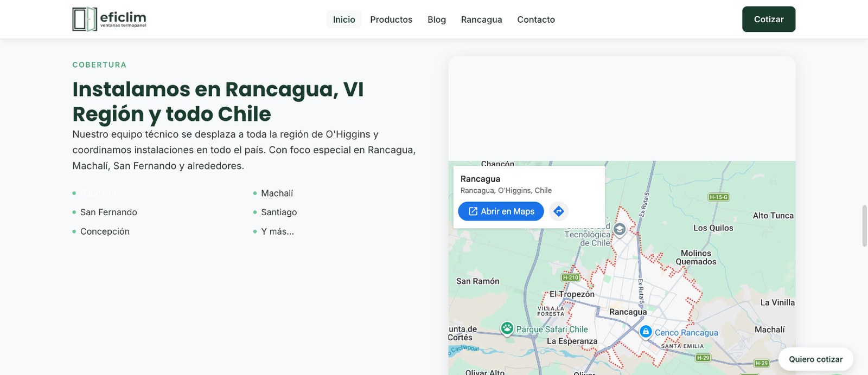This screenshot has width=868, height=375.
Task: Click the Santiago list item
Action: pos(279,212)
